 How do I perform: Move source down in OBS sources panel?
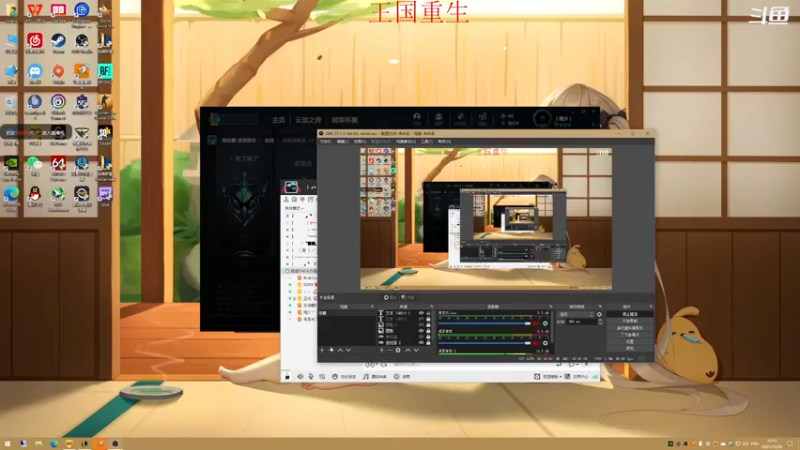(416, 350)
